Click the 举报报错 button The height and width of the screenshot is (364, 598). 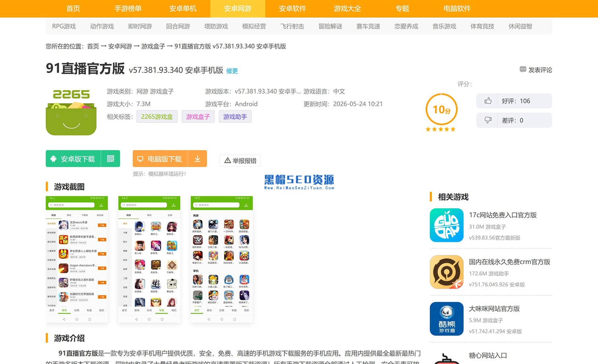coord(240,160)
